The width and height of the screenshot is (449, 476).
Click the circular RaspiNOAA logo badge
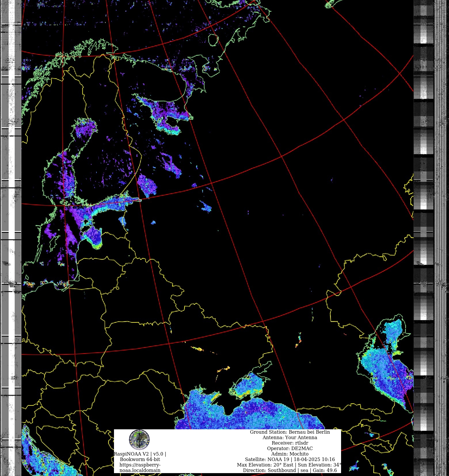(139, 440)
